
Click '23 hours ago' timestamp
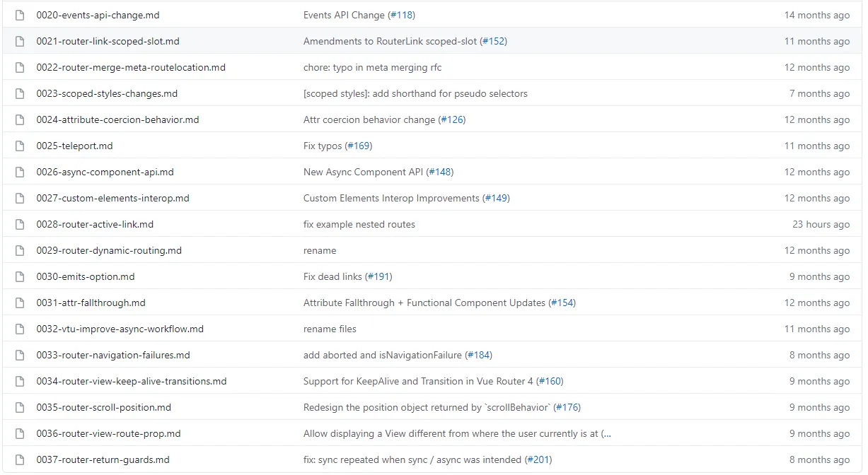821,224
